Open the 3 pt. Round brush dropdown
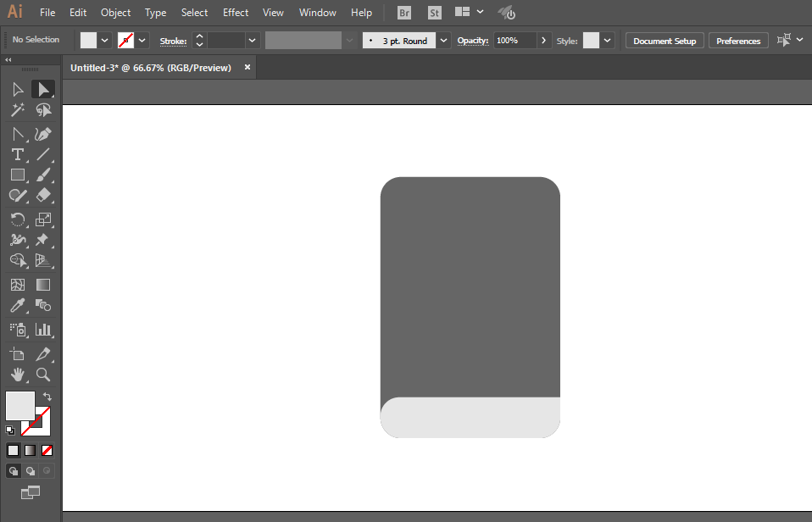812x522 pixels. pyautogui.click(x=444, y=41)
